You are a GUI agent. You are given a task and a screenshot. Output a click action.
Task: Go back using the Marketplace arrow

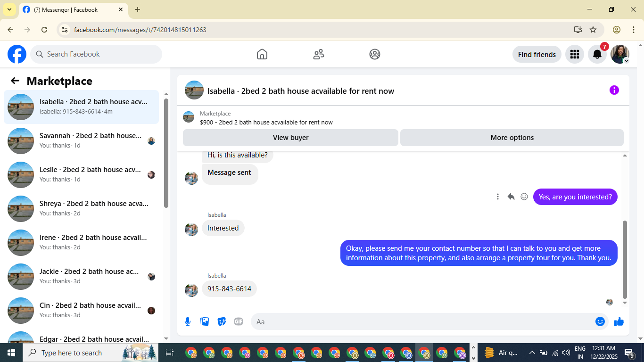coord(15,81)
